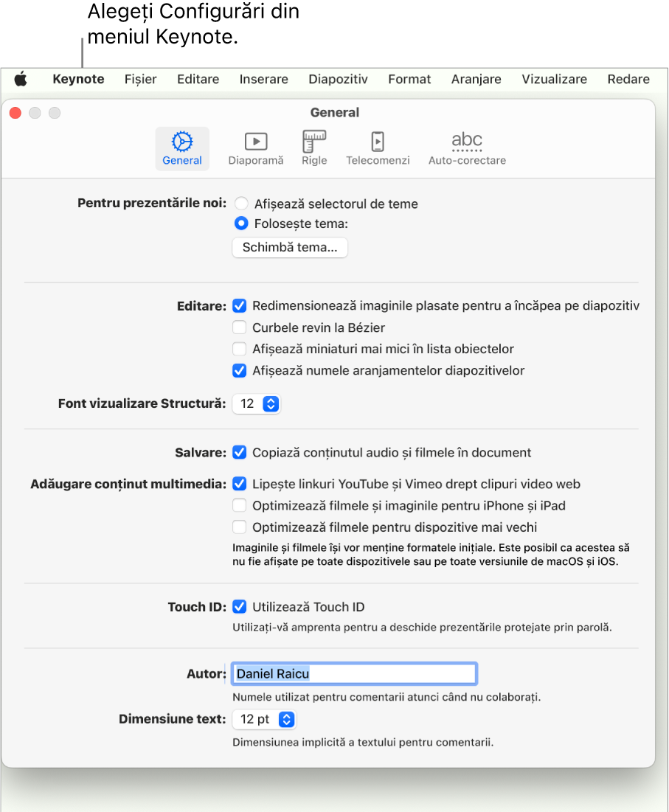The height and width of the screenshot is (812, 669).
Task: Open the Vizualizare menu in menu bar
Action: tap(554, 79)
